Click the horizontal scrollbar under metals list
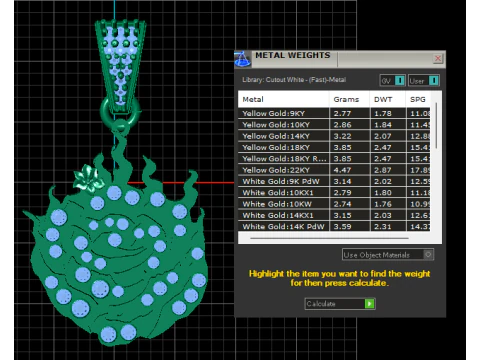The height and width of the screenshot is (360, 480). point(329,238)
